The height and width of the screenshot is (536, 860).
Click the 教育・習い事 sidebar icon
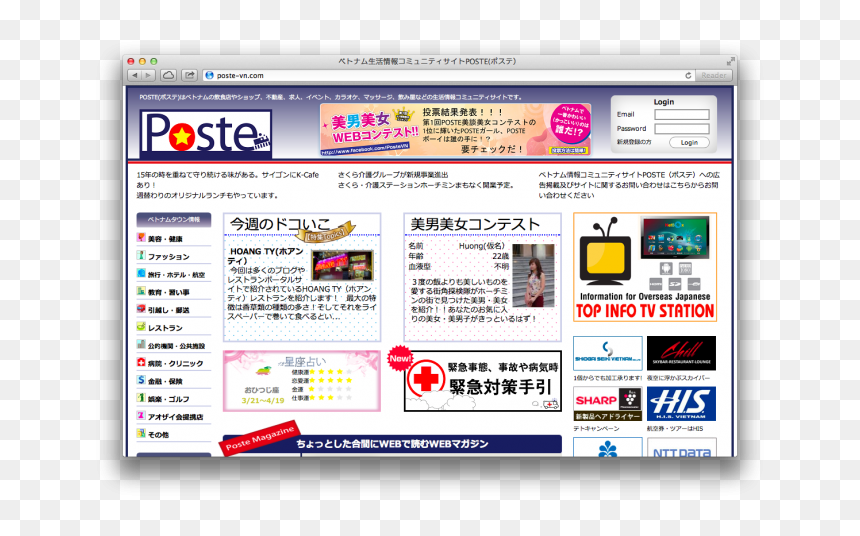point(141,291)
